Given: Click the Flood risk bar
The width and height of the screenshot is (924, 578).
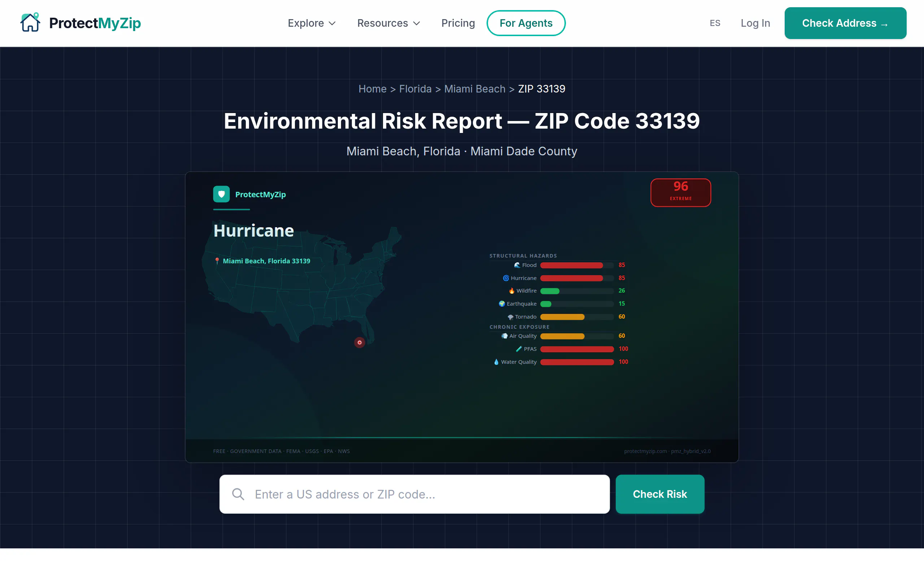Looking at the screenshot, I should pyautogui.click(x=577, y=265).
